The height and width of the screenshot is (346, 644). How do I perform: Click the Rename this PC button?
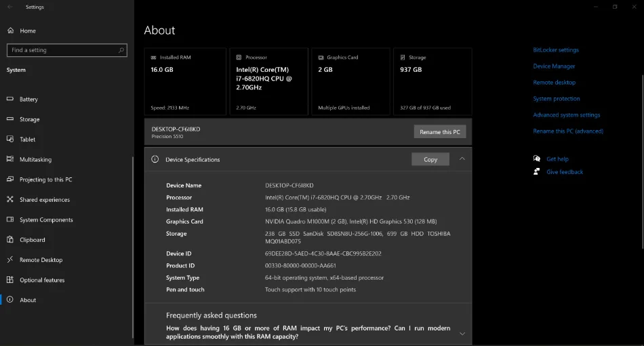(x=439, y=132)
